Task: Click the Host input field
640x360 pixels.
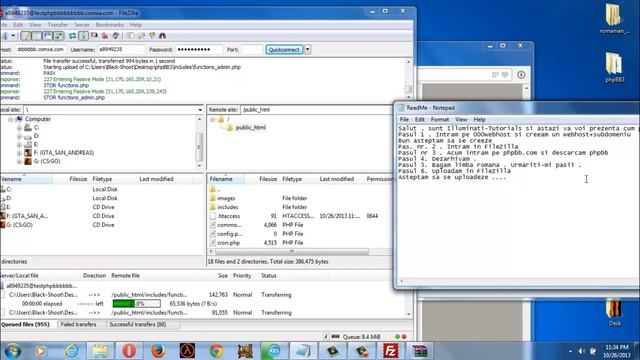Action: [x=40, y=49]
